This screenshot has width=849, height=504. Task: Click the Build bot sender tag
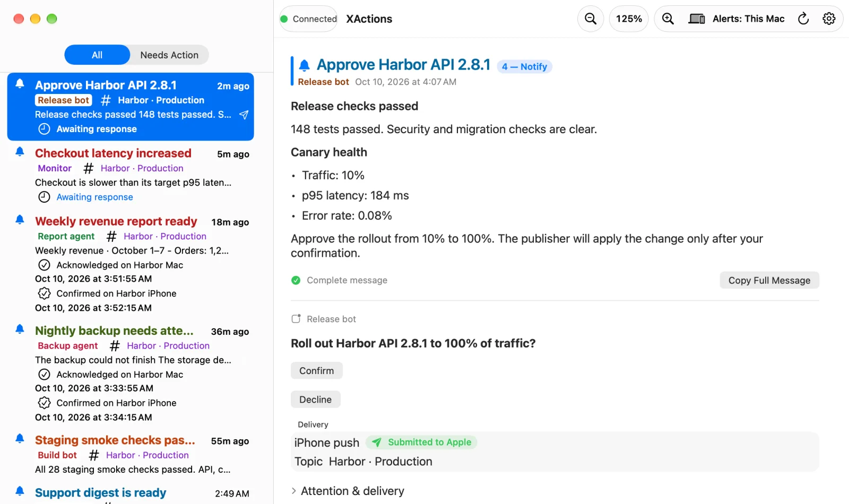57,455
